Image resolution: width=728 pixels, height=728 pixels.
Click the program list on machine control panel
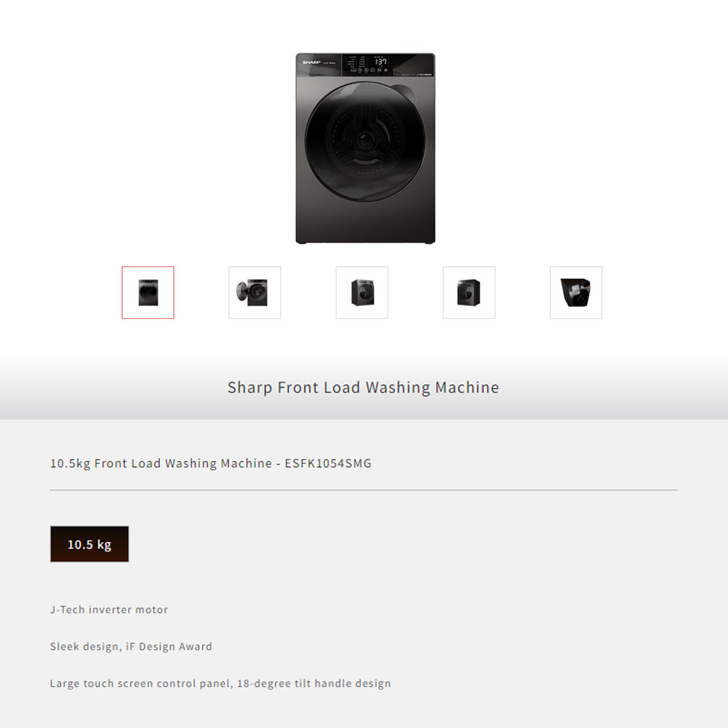pyautogui.click(x=357, y=61)
